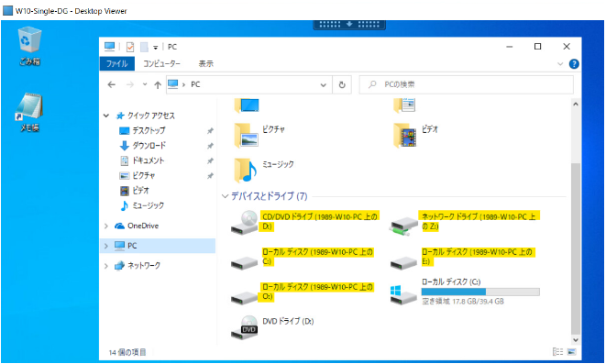Screen dimensions: 606x364
Task: Select PC in the navigation pane
Action: tap(132, 246)
